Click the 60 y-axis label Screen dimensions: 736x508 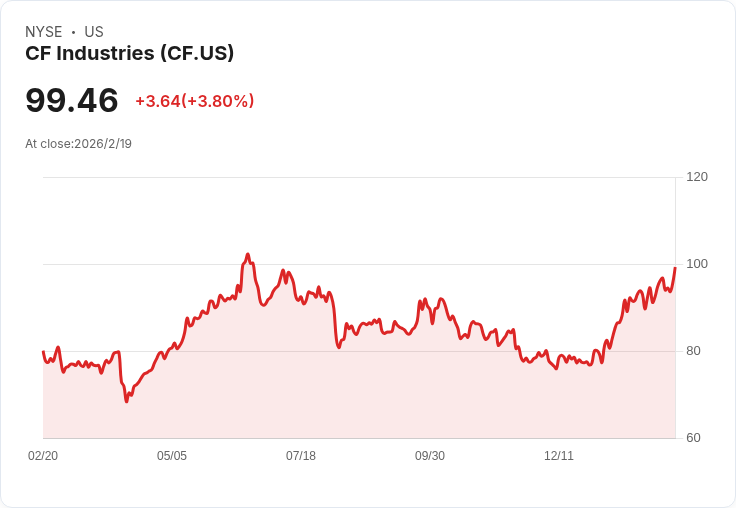click(x=693, y=438)
